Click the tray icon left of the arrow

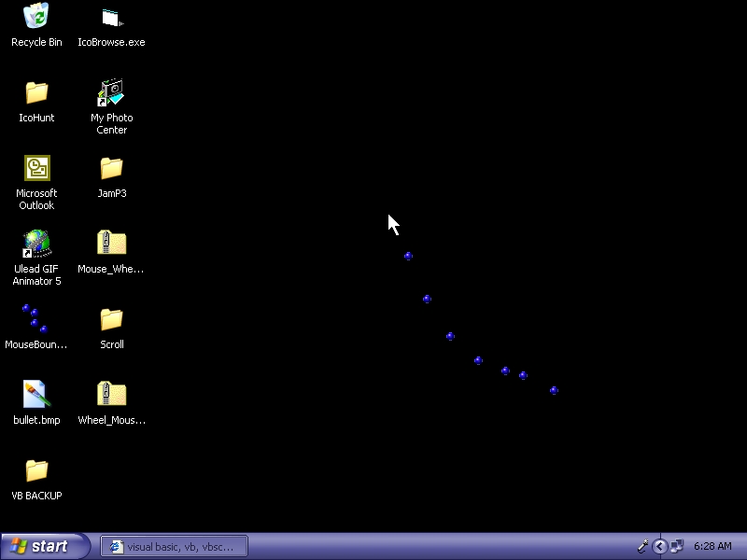click(x=643, y=546)
